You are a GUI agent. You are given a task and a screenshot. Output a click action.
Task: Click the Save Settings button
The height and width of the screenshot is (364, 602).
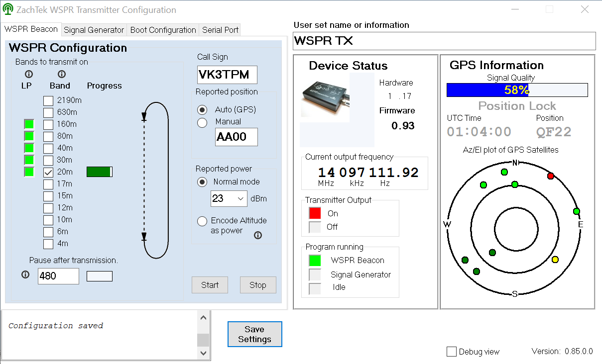[x=254, y=334]
